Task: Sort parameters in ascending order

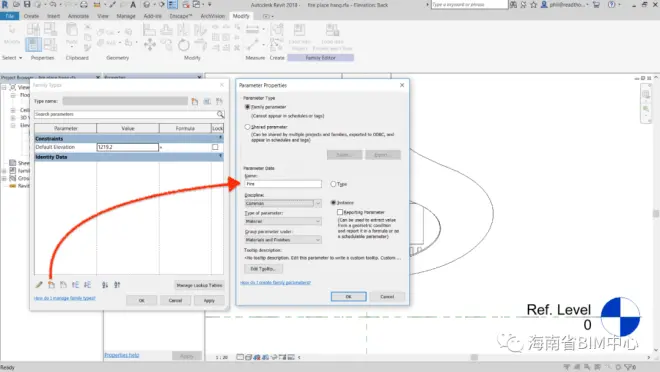Action: (105, 285)
